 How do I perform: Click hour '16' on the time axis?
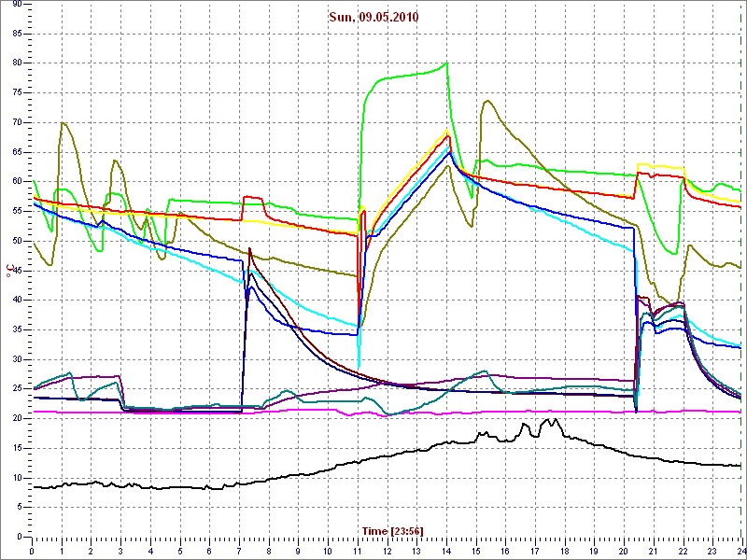pyautogui.click(x=505, y=549)
